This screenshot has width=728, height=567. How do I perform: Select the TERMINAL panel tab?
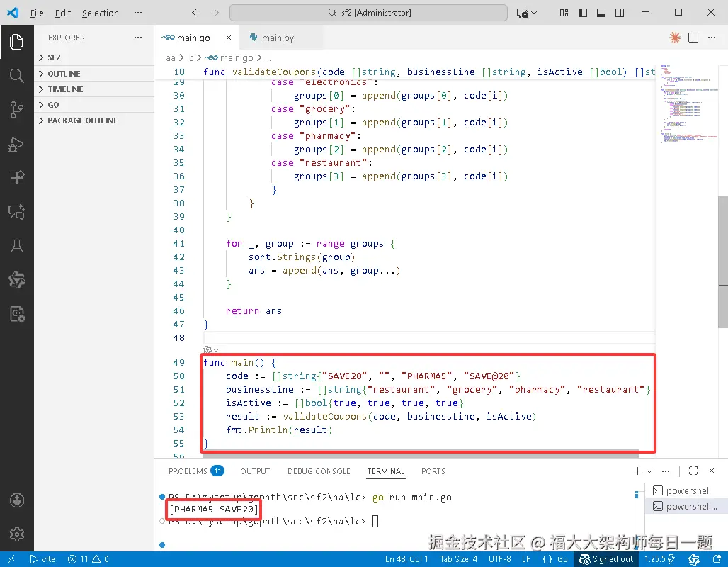(385, 471)
